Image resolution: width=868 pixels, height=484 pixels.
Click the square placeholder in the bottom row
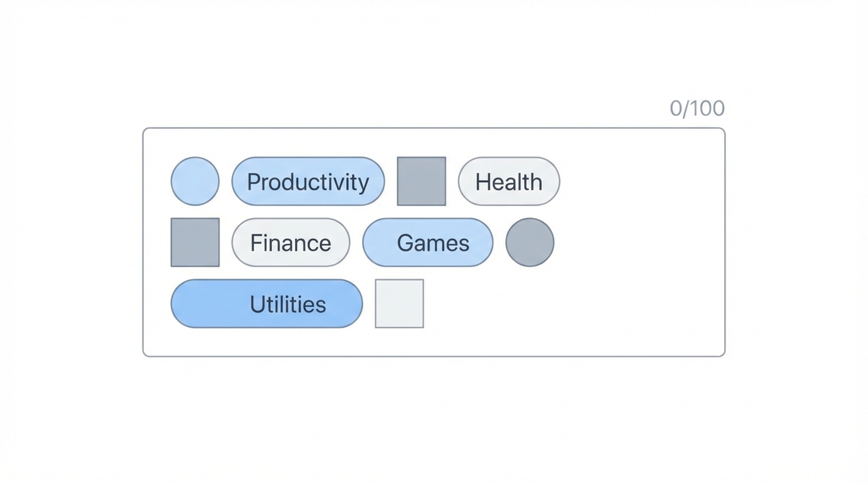click(399, 304)
